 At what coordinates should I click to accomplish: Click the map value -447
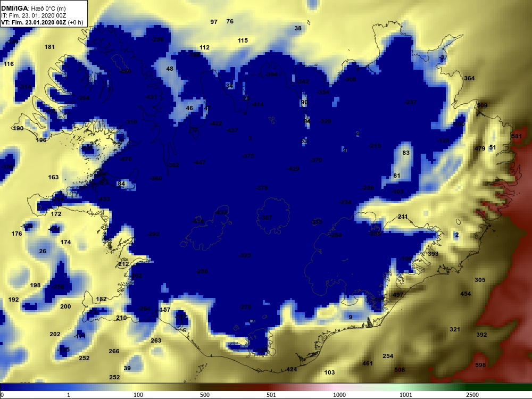coord(199,162)
